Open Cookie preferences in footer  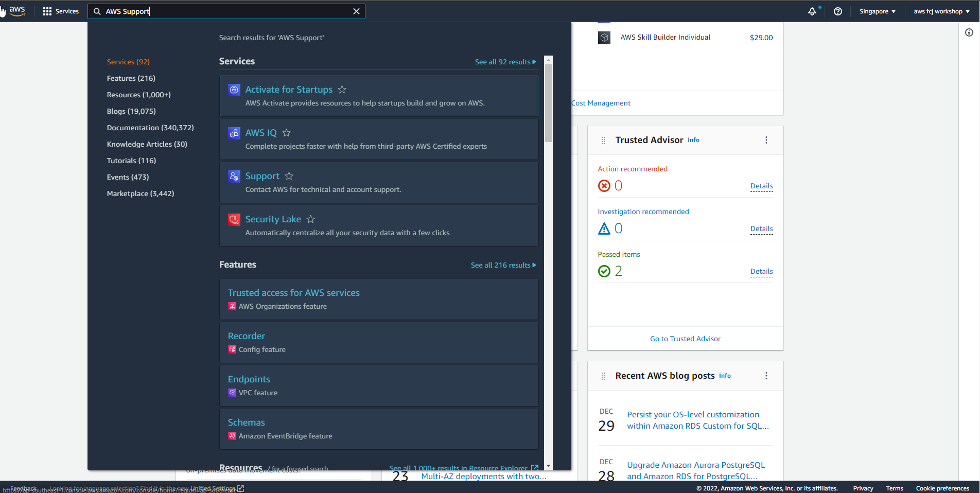942,488
